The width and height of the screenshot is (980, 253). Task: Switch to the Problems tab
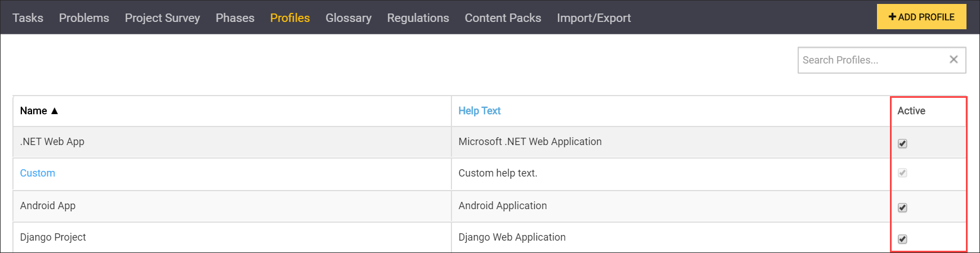84,18
